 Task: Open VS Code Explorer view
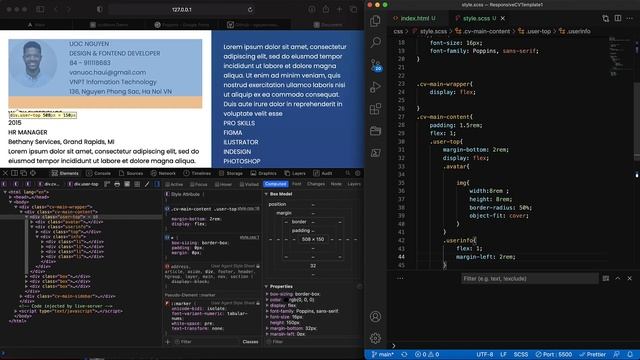click(x=376, y=21)
